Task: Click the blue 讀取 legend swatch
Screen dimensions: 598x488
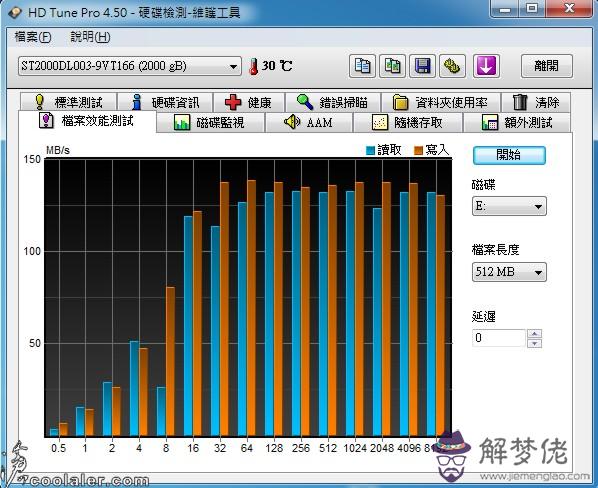Action: [x=370, y=151]
